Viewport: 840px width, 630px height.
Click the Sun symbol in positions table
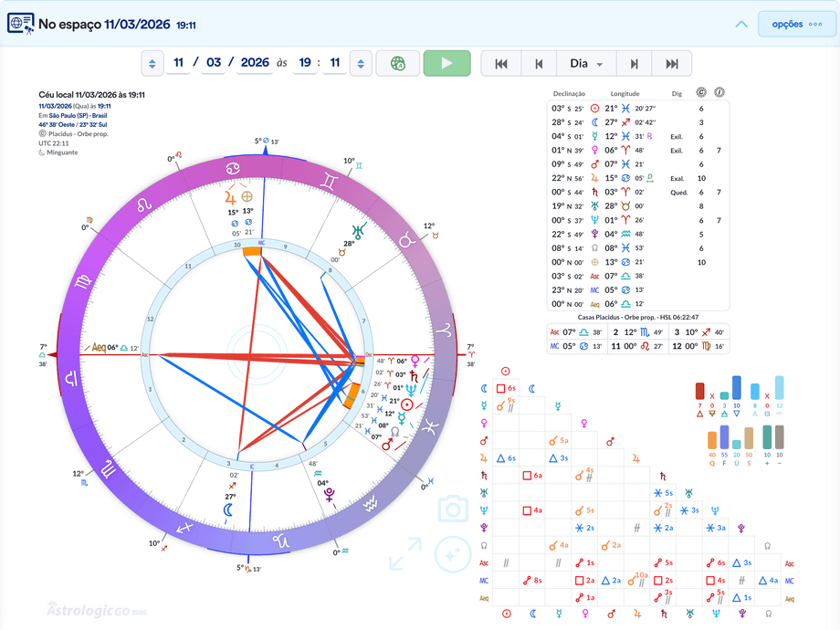594,109
